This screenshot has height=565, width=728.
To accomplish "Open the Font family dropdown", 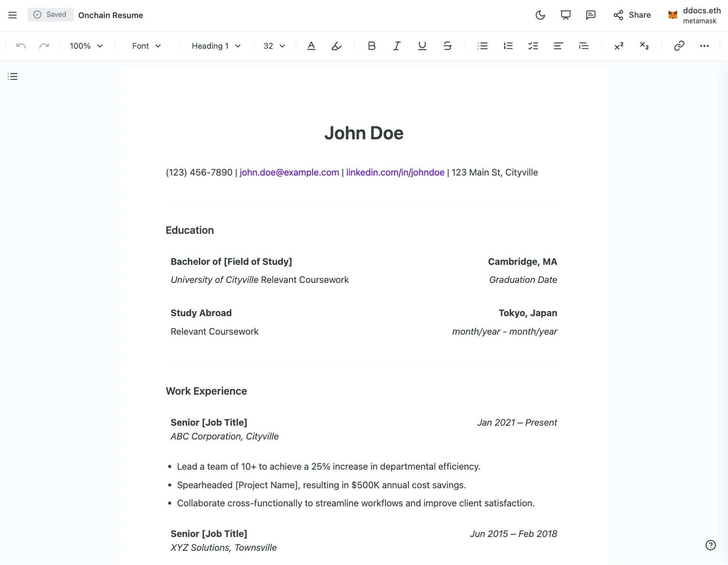I will point(146,46).
